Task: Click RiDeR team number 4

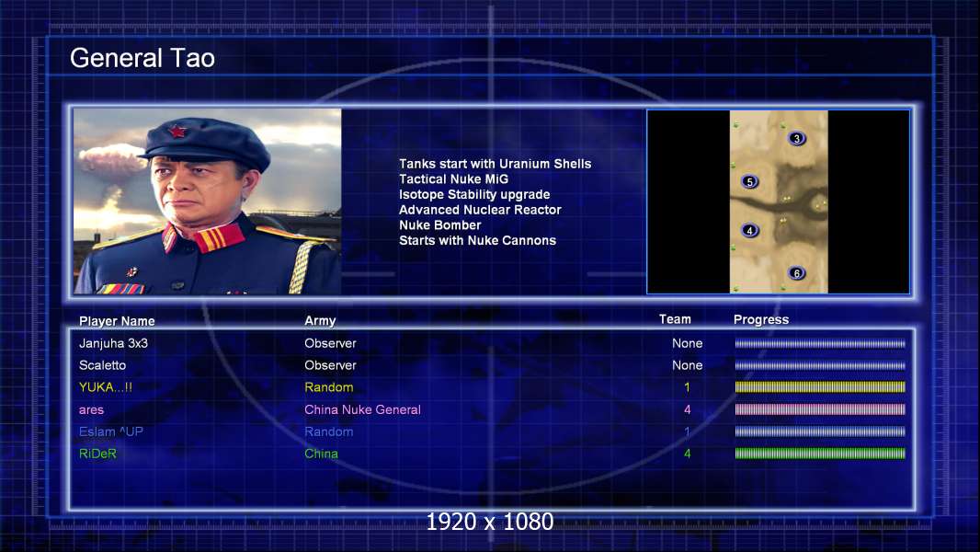Action: (687, 454)
